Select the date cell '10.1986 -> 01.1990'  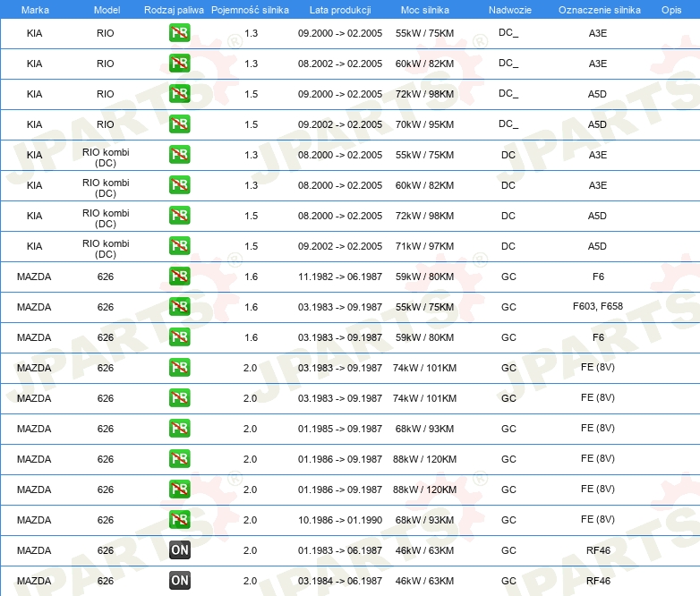(340, 520)
